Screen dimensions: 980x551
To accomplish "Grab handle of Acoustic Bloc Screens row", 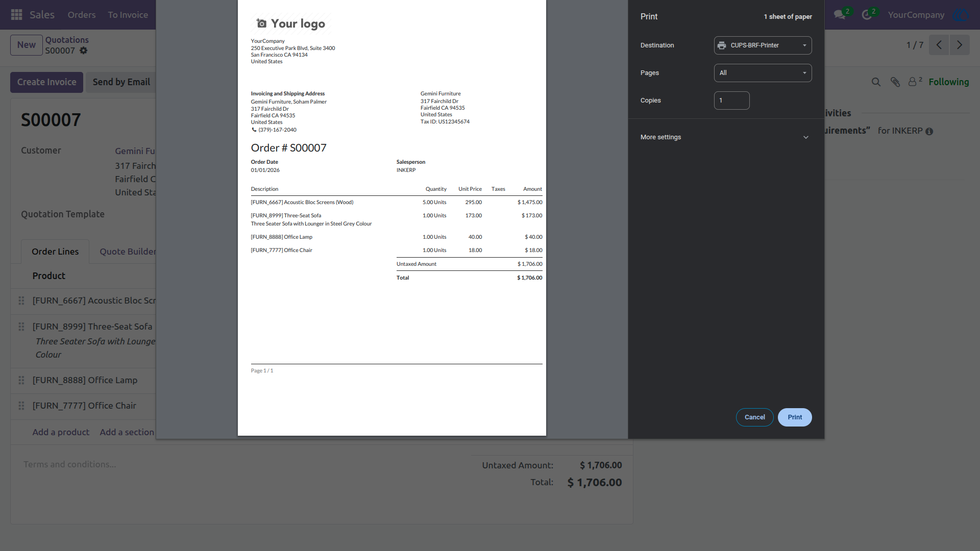I will point(21,300).
